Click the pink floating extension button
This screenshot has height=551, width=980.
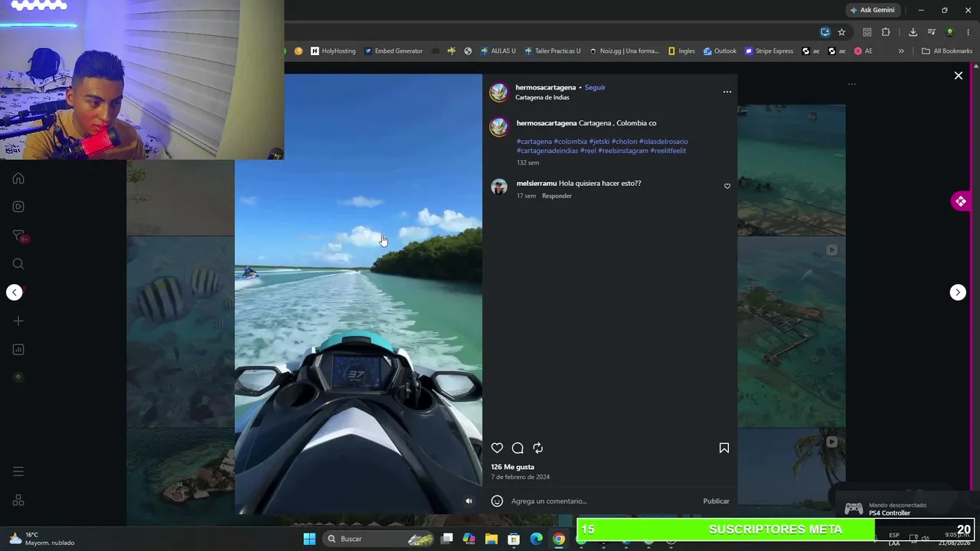tap(961, 201)
